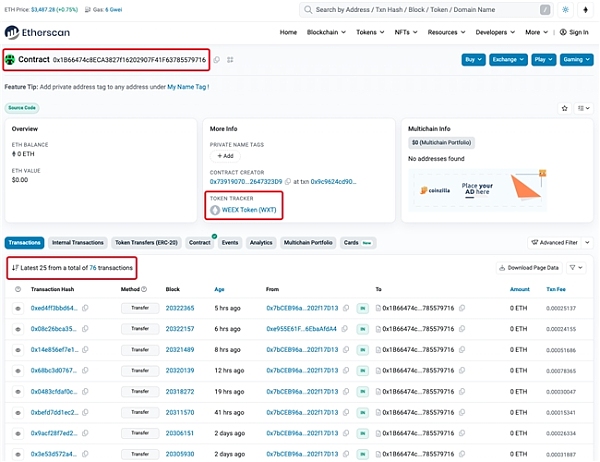The width and height of the screenshot is (600, 462).
Task: Select the Token Transfers (ERC-20) tab
Action: point(146,242)
